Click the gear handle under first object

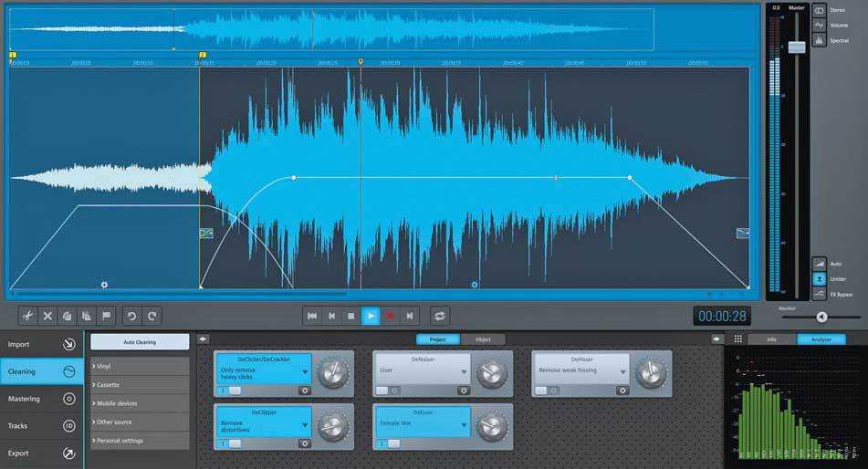pyautogui.click(x=104, y=285)
